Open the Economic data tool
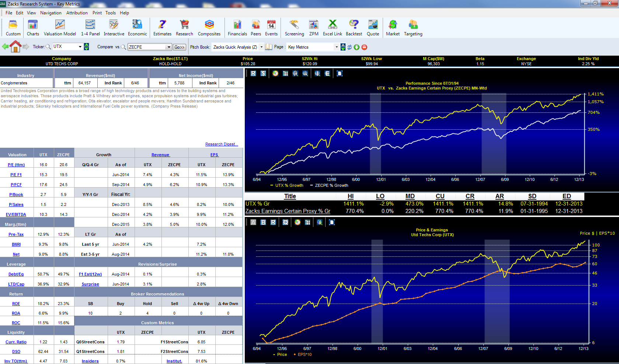Image resolution: width=619 pixels, height=364 pixels. tap(137, 28)
